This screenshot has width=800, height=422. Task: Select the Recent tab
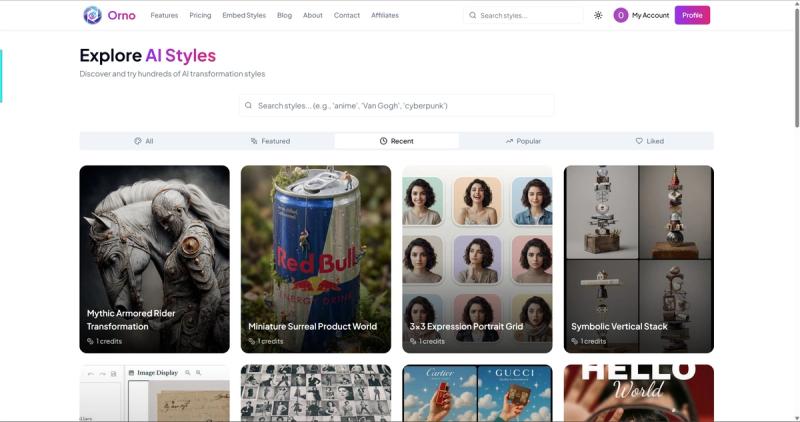pos(396,141)
